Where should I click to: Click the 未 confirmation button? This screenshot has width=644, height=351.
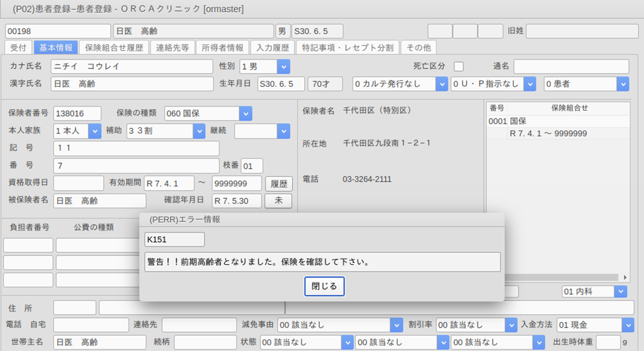click(x=278, y=201)
